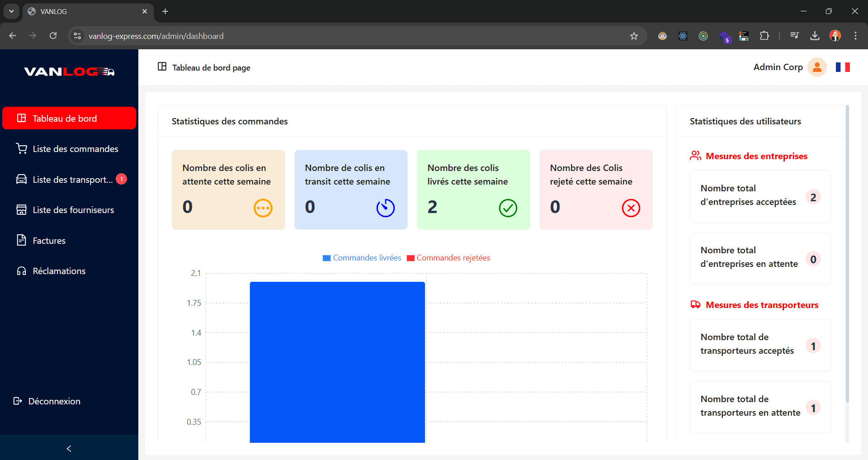Select the transporteurs en attente card
Screen dimensions: 868x460
[760, 407]
